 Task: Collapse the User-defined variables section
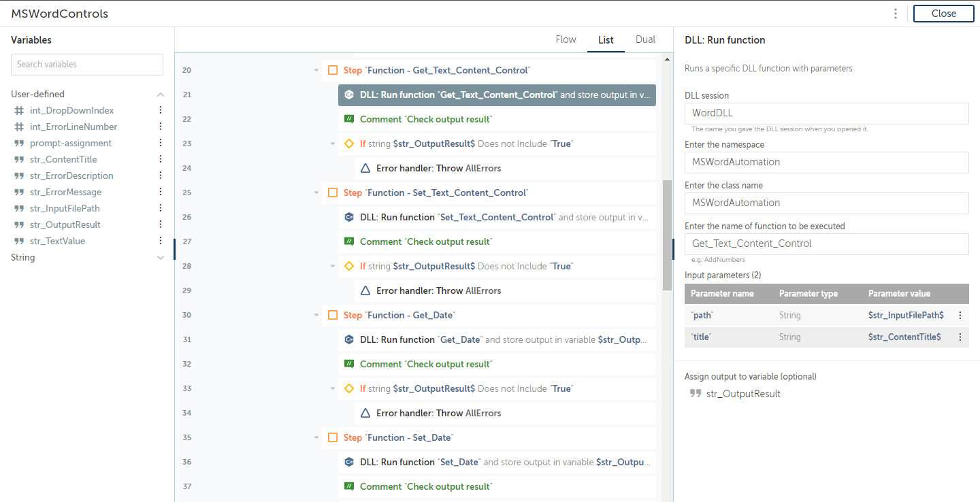click(x=161, y=95)
